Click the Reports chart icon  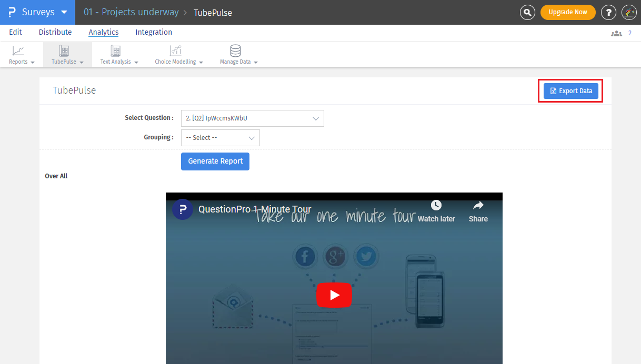pyautogui.click(x=18, y=50)
